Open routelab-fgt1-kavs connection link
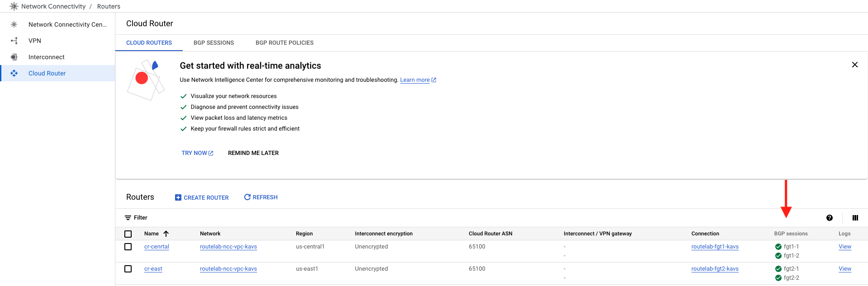The width and height of the screenshot is (868, 286). [x=715, y=247]
